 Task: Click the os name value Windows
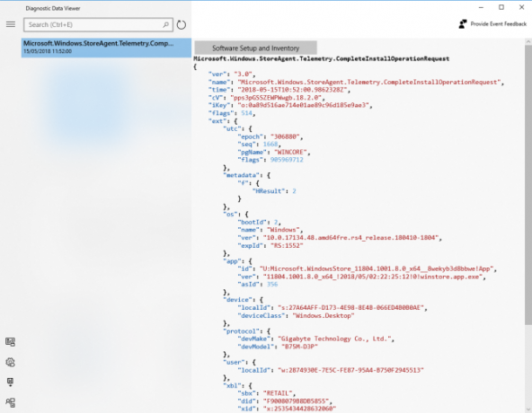click(x=284, y=230)
